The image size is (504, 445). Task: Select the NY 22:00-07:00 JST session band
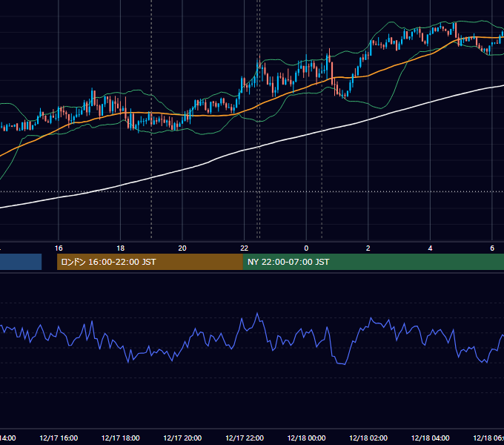click(x=373, y=262)
